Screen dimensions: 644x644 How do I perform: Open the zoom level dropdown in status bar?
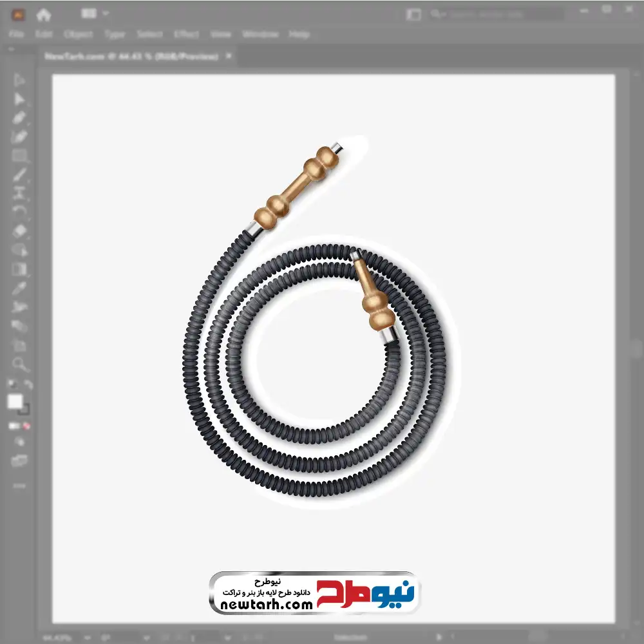[87, 638]
